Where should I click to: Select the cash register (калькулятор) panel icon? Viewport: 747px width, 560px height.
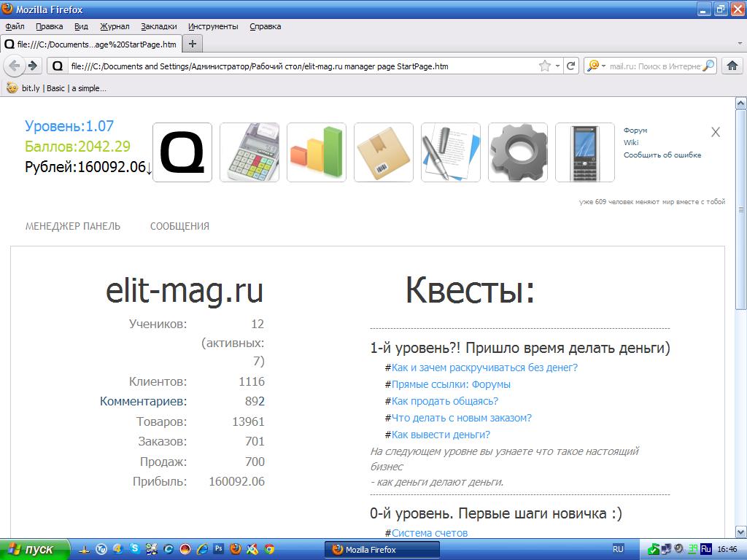click(x=249, y=152)
